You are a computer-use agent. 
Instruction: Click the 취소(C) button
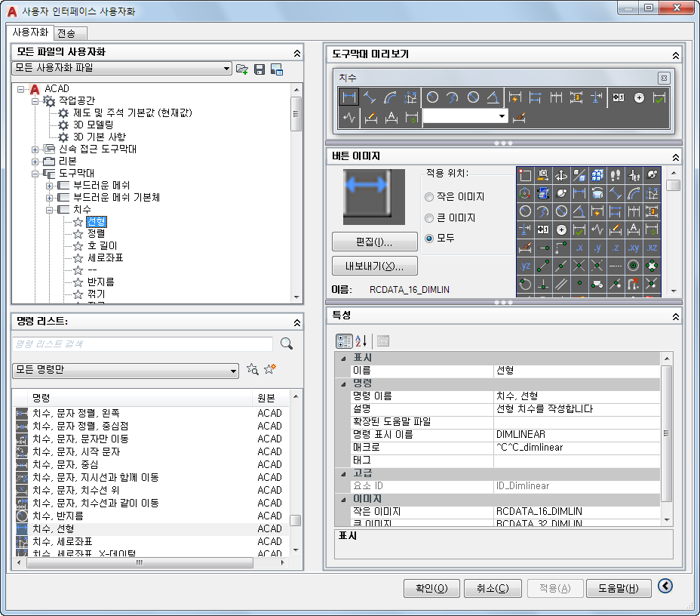point(493,588)
